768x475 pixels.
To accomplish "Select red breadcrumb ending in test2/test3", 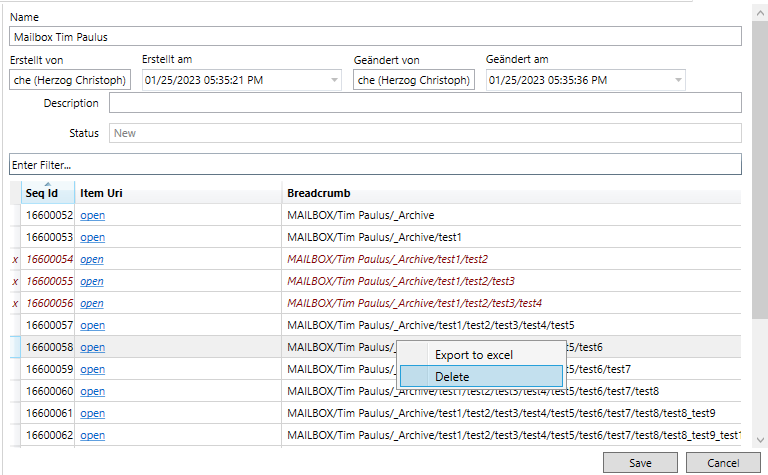I will (x=401, y=281).
